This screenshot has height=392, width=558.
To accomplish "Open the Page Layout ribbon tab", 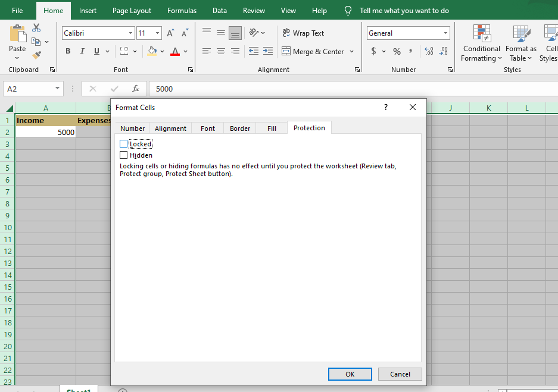I will click(132, 11).
